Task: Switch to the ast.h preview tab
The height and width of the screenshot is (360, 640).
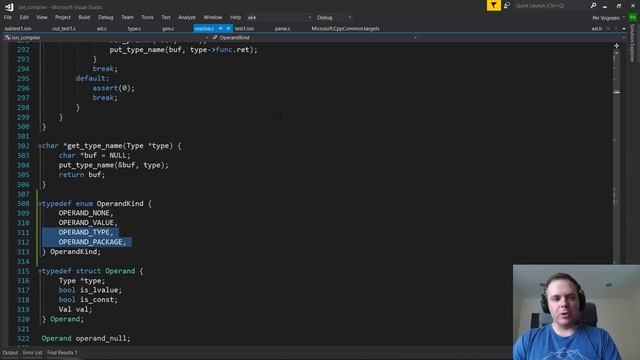Action: [x=596, y=29]
